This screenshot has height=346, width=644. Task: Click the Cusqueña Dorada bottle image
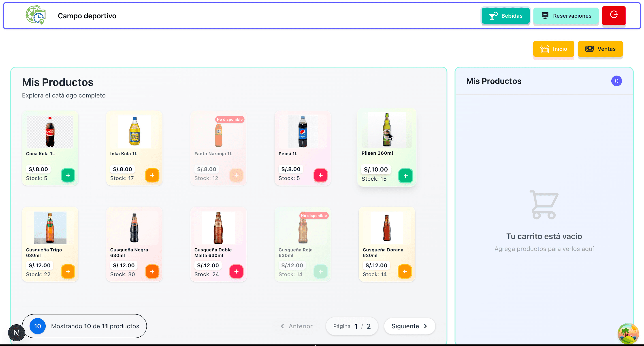click(x=387, y=228)
